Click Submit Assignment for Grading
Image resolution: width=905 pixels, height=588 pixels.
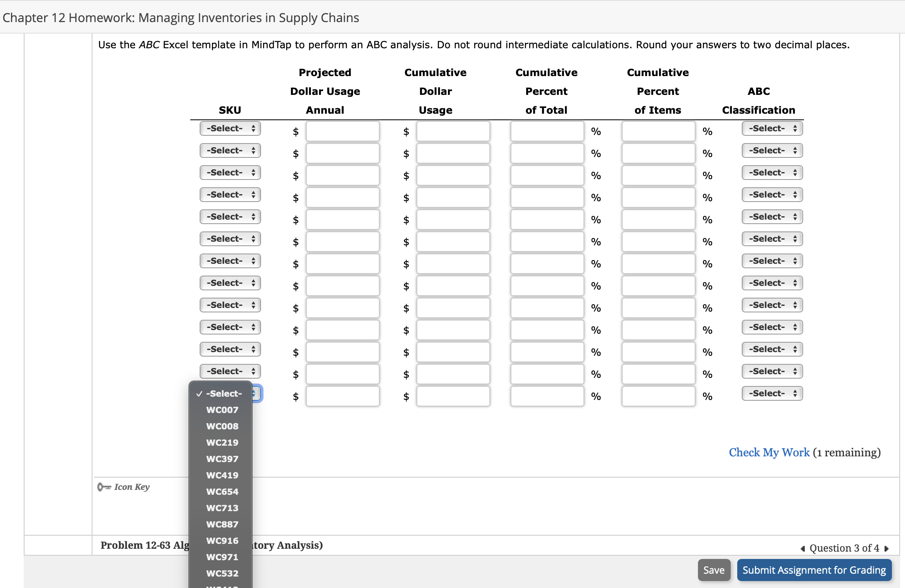[x=814, y=570]
